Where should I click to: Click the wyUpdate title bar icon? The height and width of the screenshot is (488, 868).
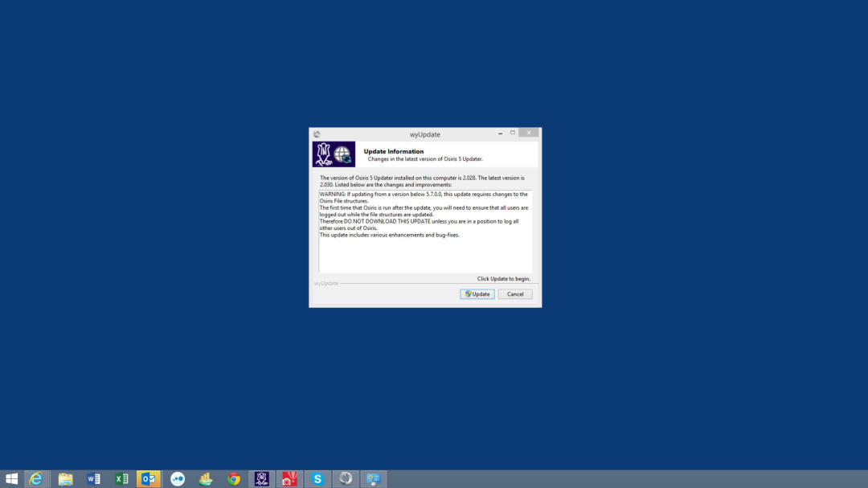click(x=317, y=134)
